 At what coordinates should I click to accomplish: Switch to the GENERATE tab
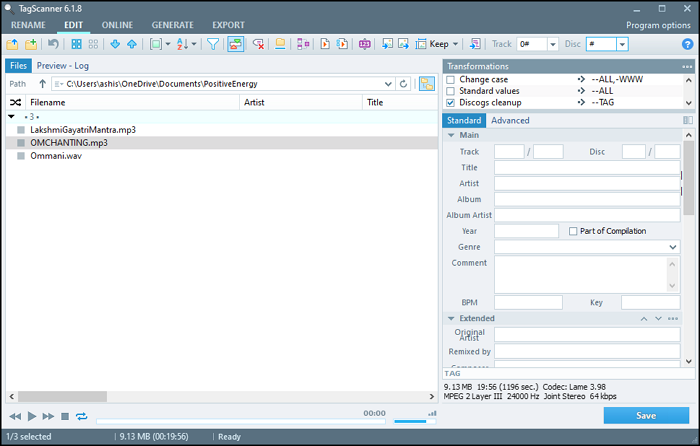pyautogui.click(x=172, y=25)
